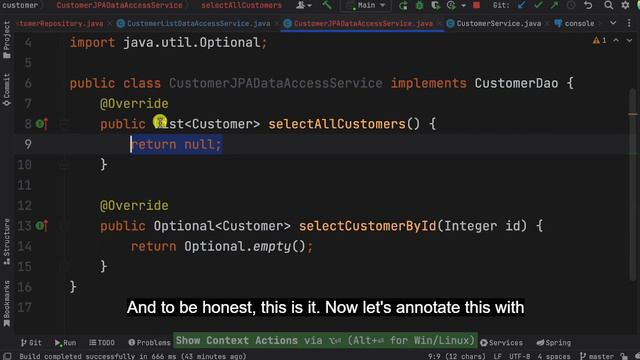The height and width of the screenshot is (360, 640).
Task: Open the TODO tool window
Action: (102, 342)
